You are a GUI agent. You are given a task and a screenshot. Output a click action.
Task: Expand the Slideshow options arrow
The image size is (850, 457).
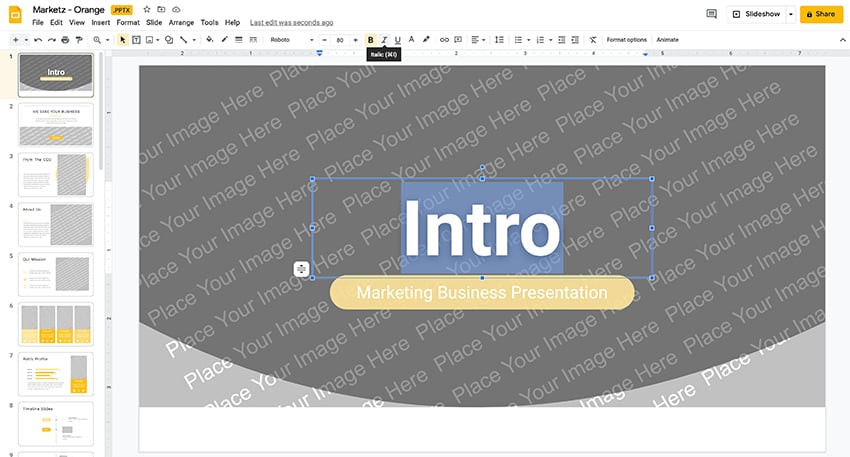pos(790,14)
